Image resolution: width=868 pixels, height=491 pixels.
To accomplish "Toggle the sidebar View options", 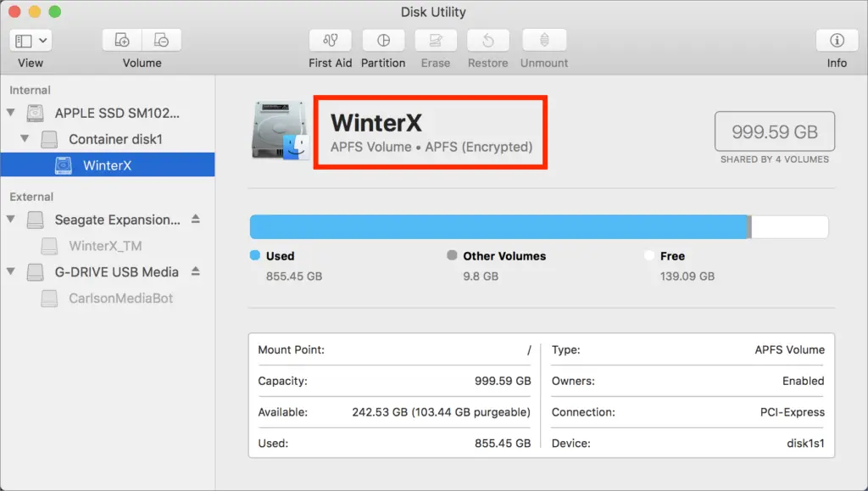I will point(23,39).
